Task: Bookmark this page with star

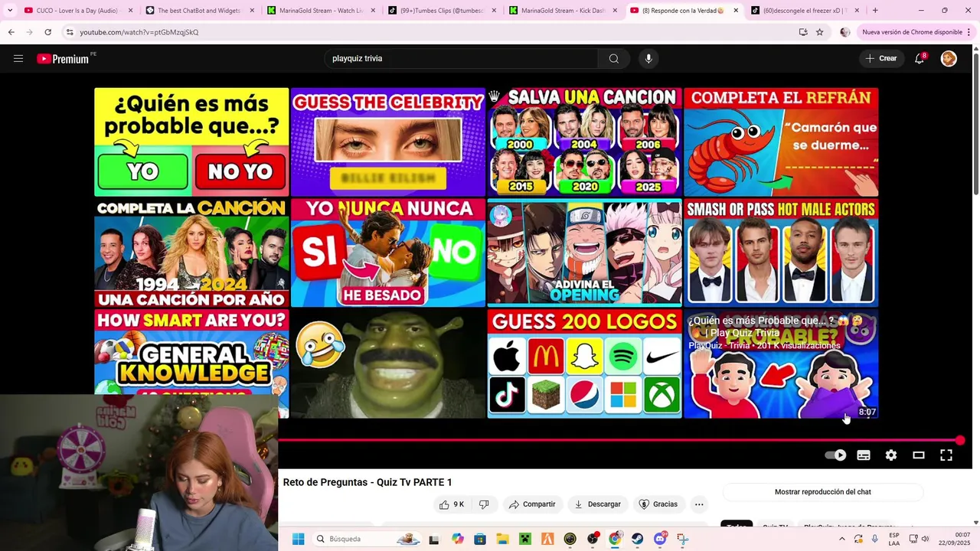Action: pyautogui.click(x=820, y=32)
